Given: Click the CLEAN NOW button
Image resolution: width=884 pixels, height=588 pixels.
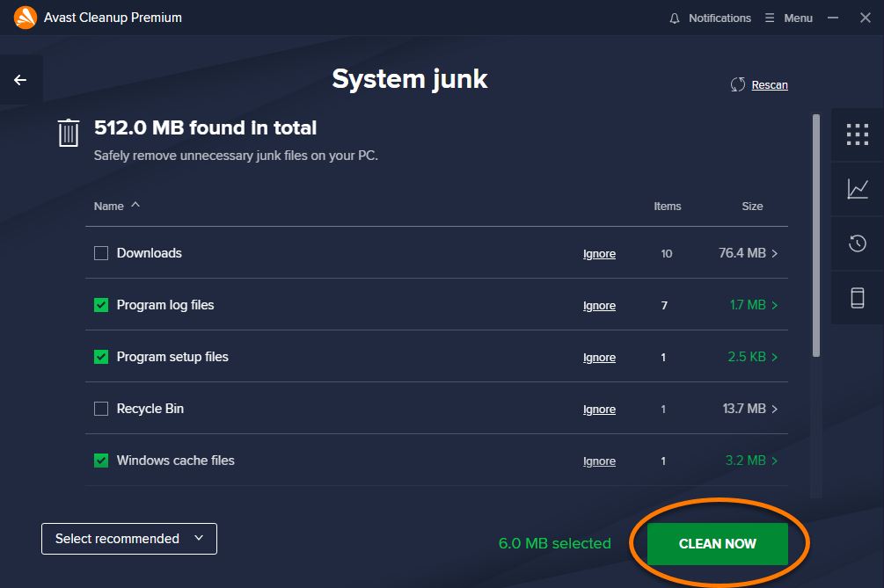Looking at the screenshot, I should tap(717, 543).
